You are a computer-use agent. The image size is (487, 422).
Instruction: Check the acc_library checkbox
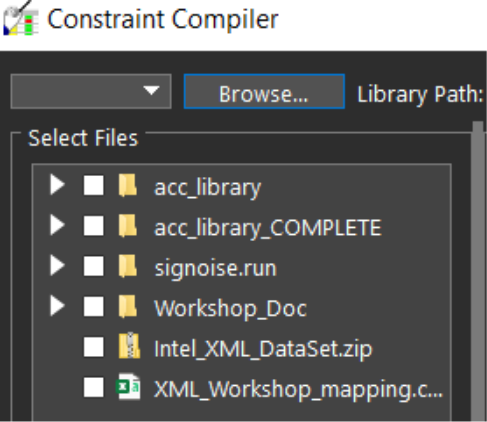click(x=93, y=185)
